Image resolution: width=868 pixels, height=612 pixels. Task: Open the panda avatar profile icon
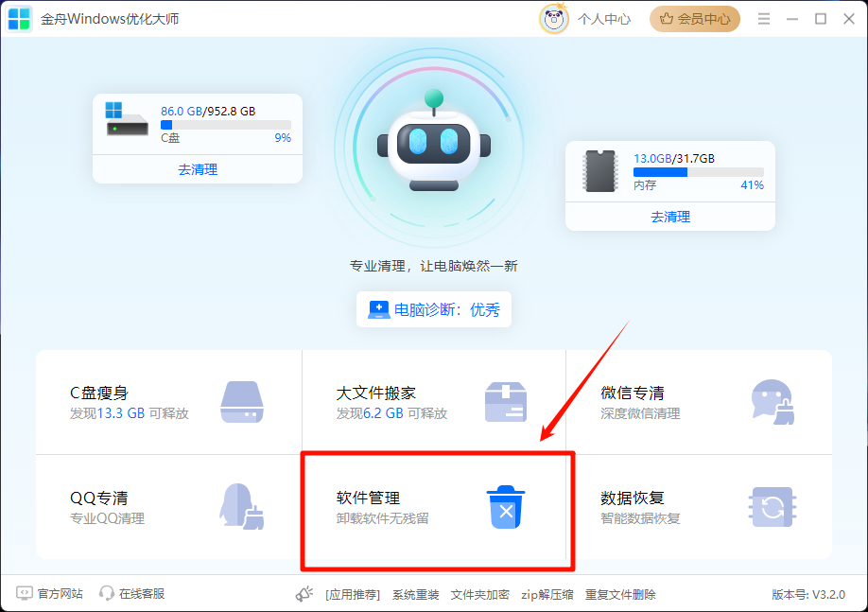point(553,19)
